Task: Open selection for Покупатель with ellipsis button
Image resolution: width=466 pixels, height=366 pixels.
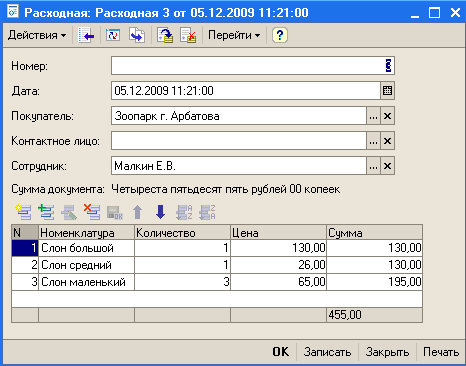Action: coord(373,116)
